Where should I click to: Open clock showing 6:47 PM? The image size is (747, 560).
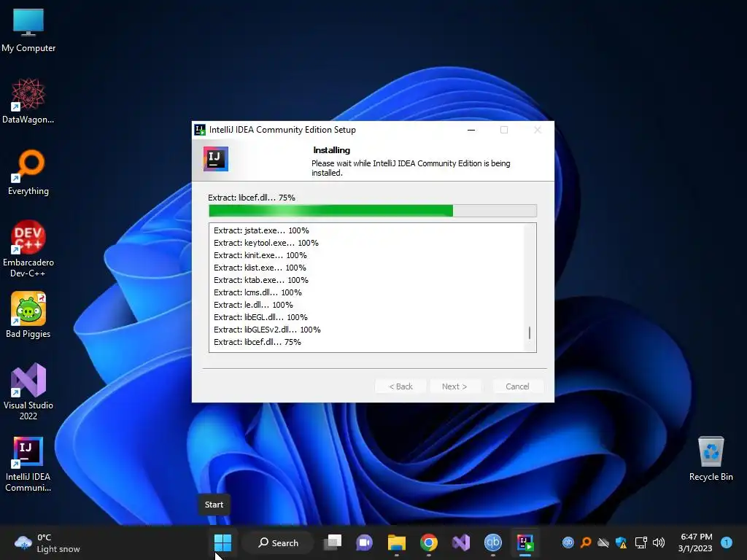coord(695,542)
